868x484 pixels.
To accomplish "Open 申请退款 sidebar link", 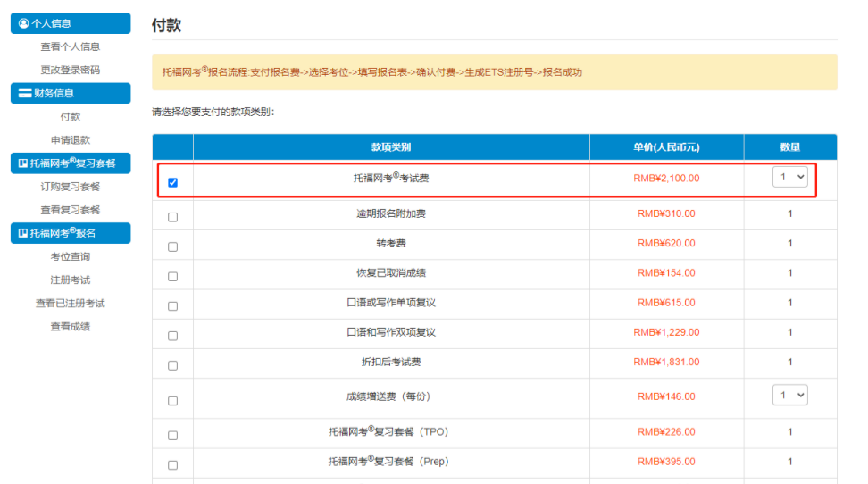I will pos(70,140).
